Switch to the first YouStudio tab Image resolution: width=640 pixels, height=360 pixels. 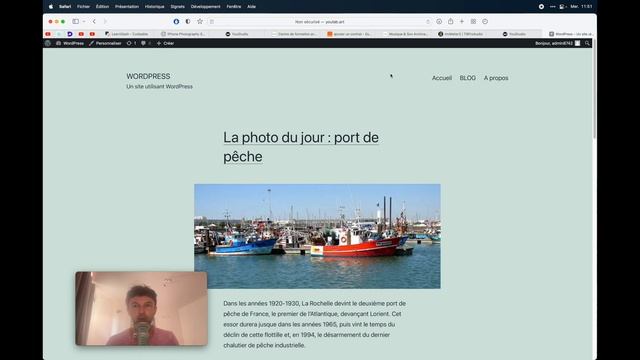tap(237, 34)
